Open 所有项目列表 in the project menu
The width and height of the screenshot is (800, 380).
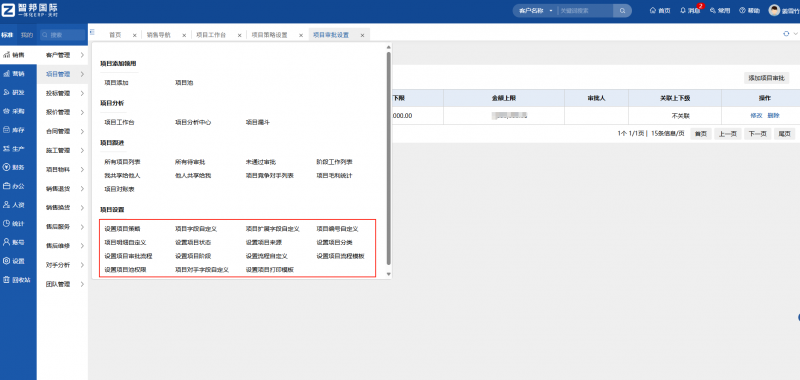[x=122, y=162]
